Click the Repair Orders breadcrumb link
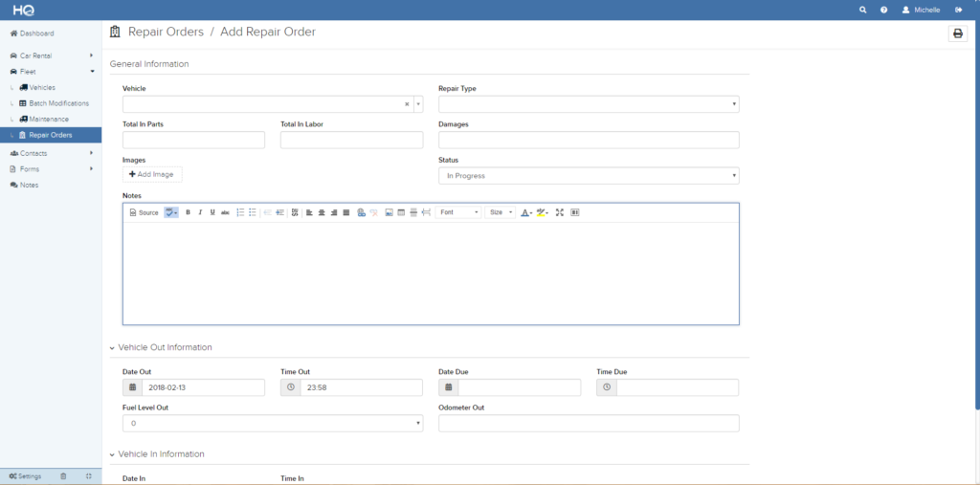This screenshot has height=485, width=980. coord(166,32)
